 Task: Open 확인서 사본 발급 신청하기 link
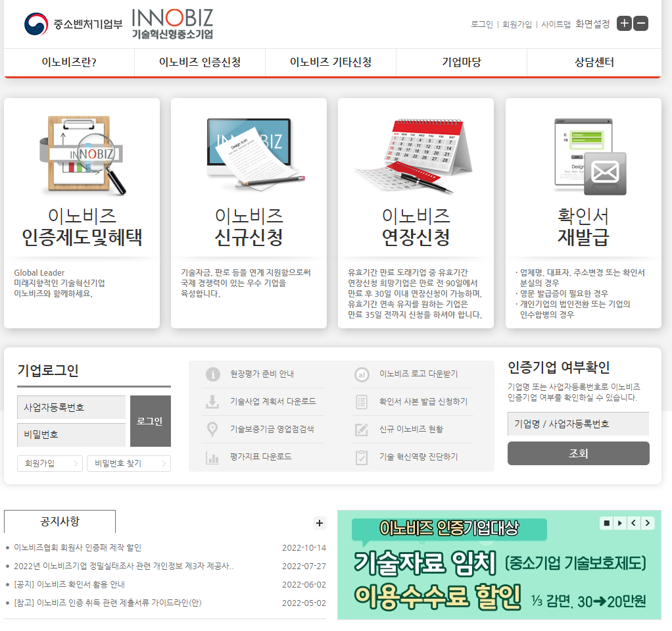[x=423, y=401]
